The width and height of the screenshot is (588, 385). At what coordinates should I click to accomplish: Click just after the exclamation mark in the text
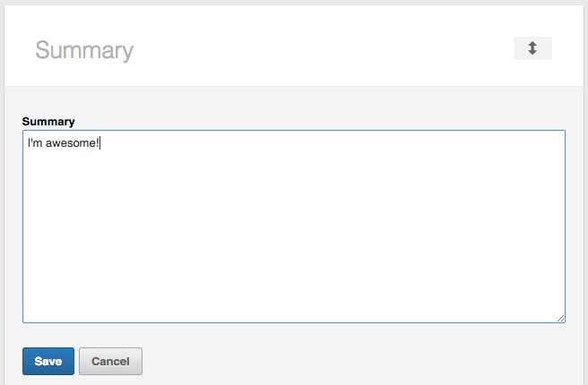(99, 143)
